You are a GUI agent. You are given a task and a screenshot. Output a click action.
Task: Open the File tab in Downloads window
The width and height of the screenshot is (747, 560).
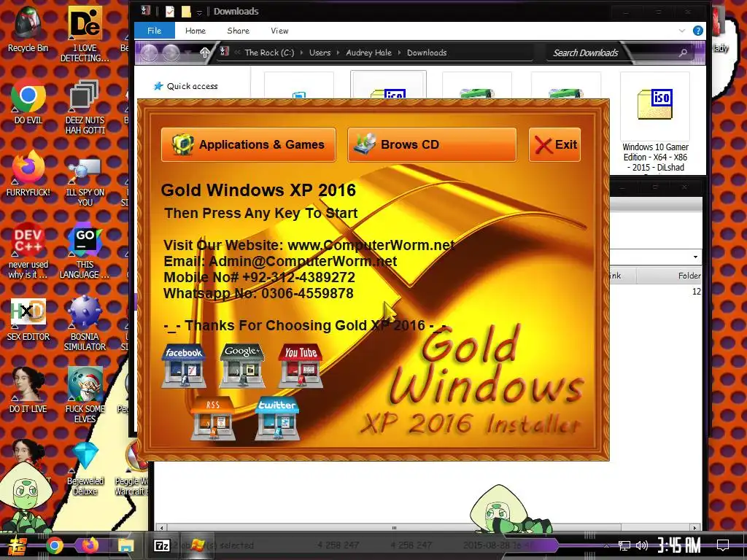[x=155, y=31]
